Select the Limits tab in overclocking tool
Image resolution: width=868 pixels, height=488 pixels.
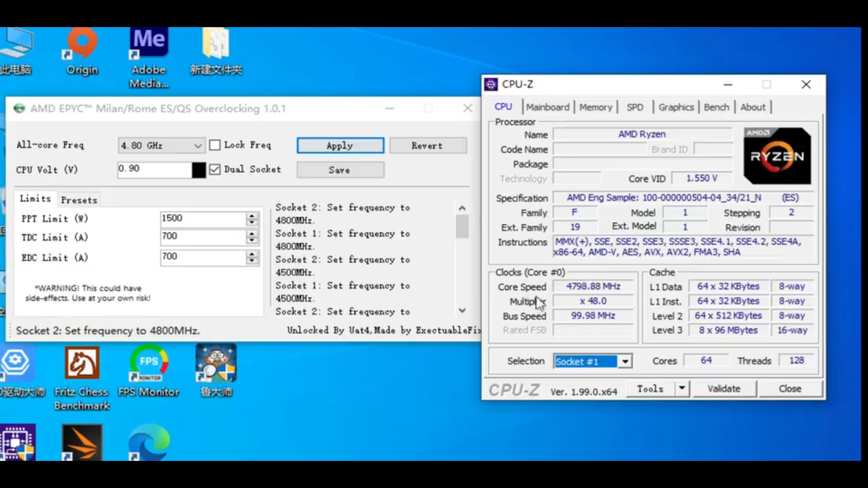(35, 199)
